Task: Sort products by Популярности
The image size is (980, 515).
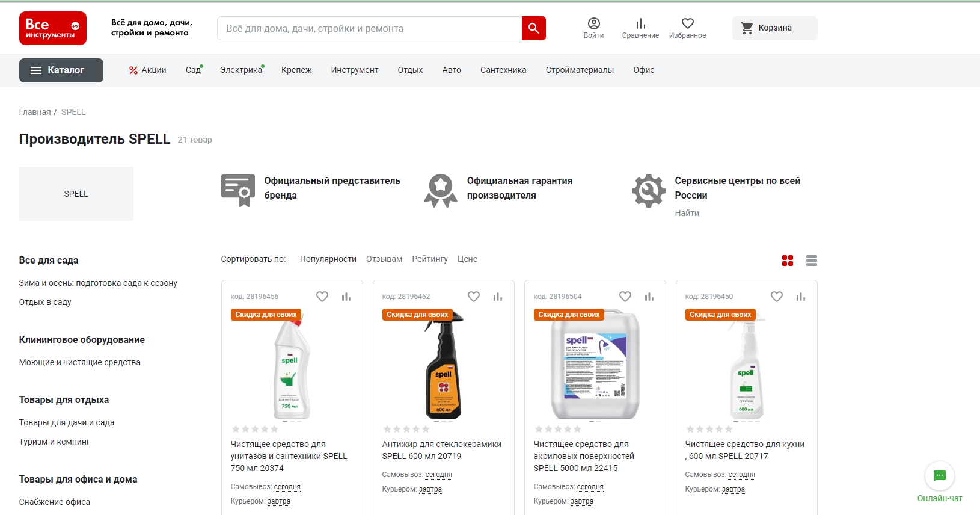Action: click(x=328, y=259)
